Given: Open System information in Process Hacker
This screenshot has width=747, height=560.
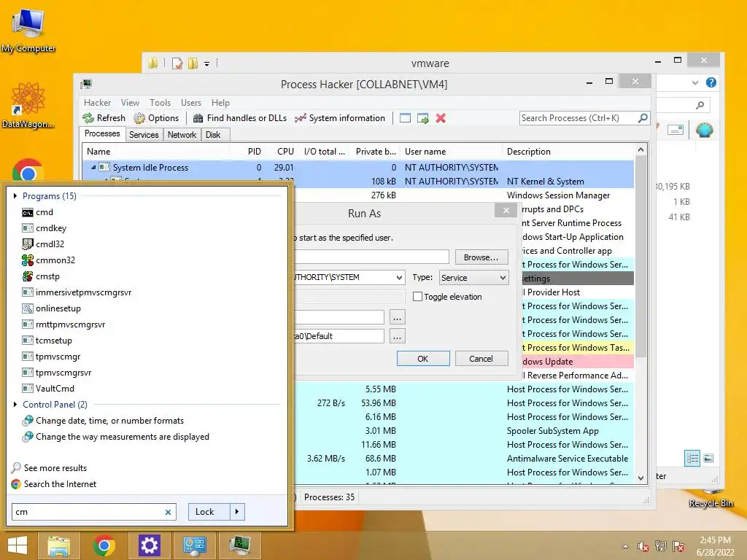Looking at the screenshot, I should [340, 118].
